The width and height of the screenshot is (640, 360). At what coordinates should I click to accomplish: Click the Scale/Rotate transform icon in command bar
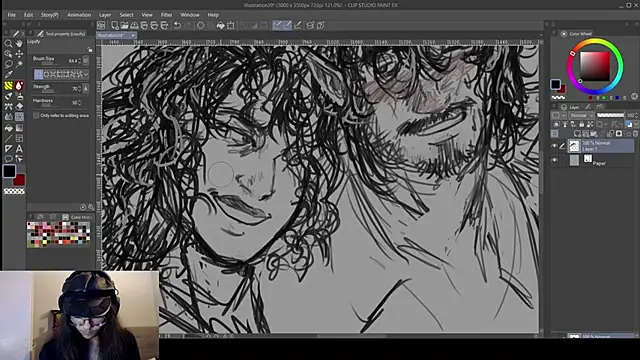[231, 25]
